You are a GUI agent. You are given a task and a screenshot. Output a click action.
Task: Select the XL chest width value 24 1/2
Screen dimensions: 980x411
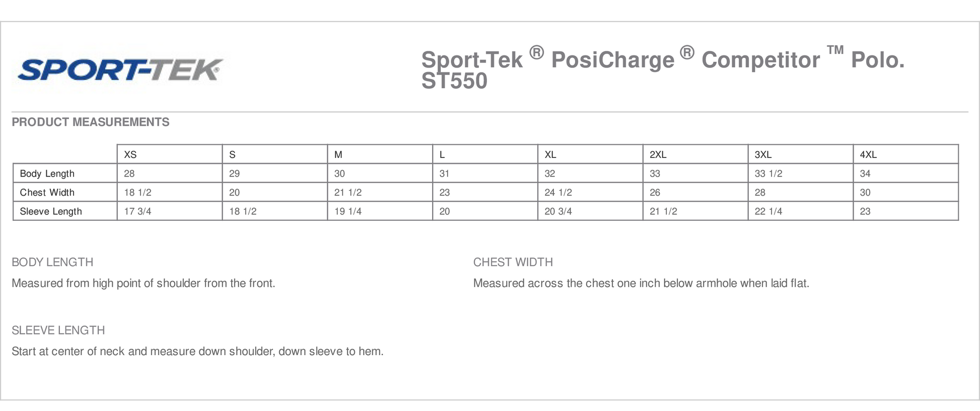tap(558, 193)
